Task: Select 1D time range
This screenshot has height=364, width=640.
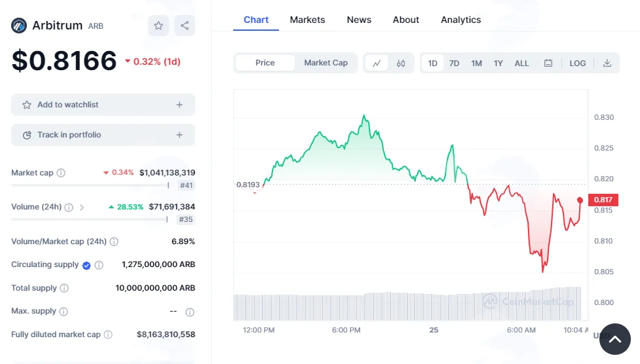Action: 432,64
